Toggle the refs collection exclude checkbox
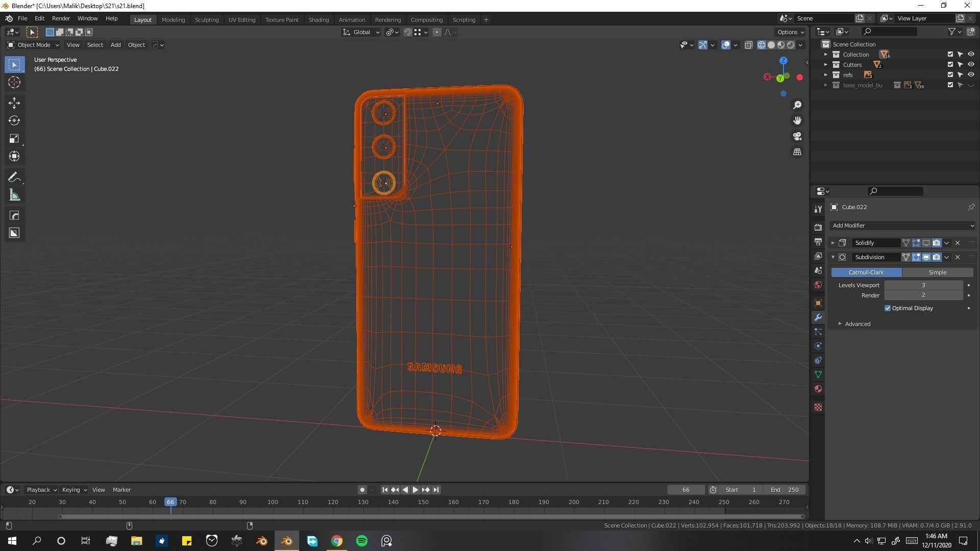The width and height of the screenshot is (980, 551). 950,75
